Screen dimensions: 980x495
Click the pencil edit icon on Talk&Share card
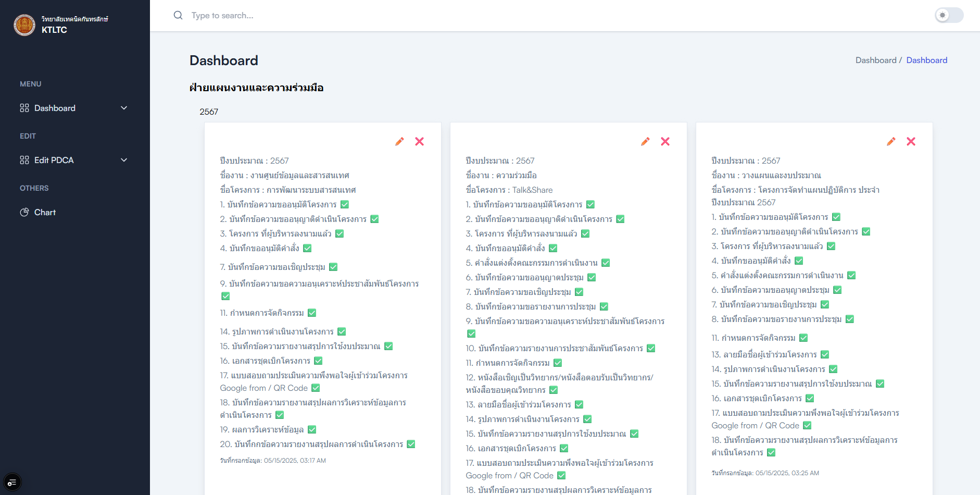pyautogui.click(x=645, y=142)
